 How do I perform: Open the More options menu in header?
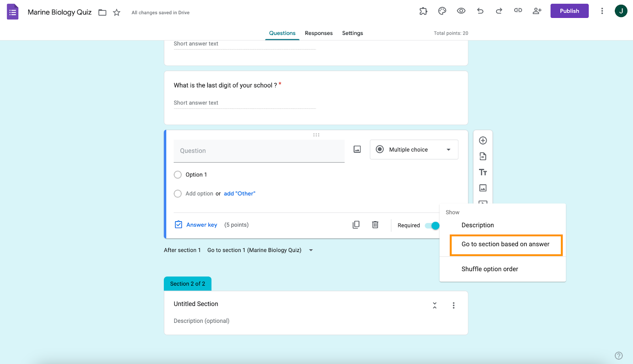[x=602, y=11]
